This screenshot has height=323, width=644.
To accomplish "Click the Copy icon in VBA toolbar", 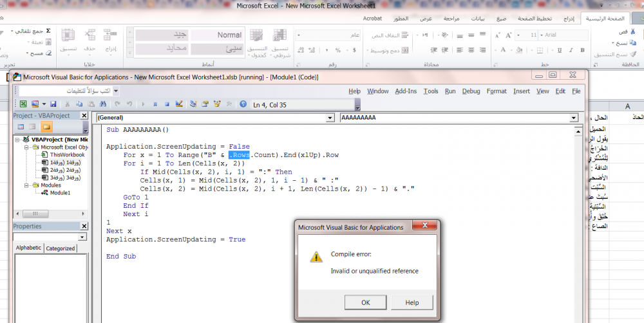I will (79, 104).
